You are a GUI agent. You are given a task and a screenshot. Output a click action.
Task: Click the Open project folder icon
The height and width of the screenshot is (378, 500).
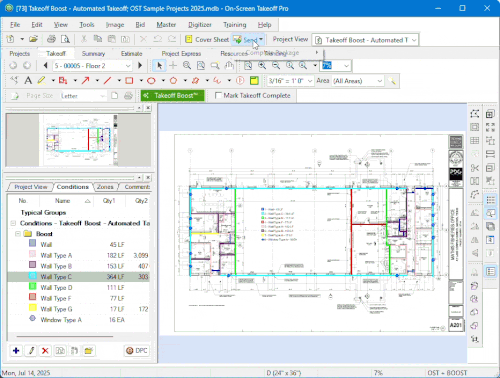33,39
